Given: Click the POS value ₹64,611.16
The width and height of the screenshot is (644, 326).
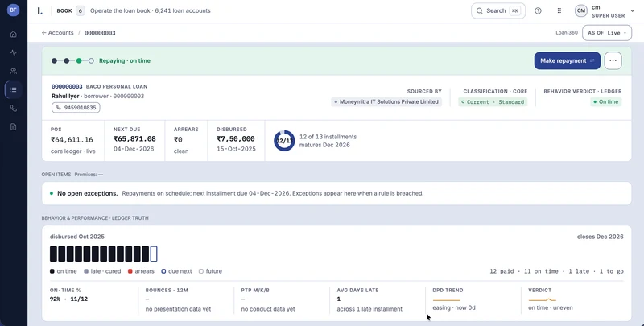Looking at the screenshot, I should click(x=72, y=139).
